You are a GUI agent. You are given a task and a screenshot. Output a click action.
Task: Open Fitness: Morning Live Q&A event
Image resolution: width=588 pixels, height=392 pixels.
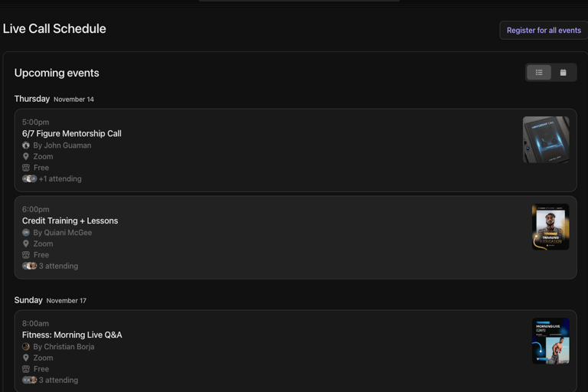click(x=72, y=335)
